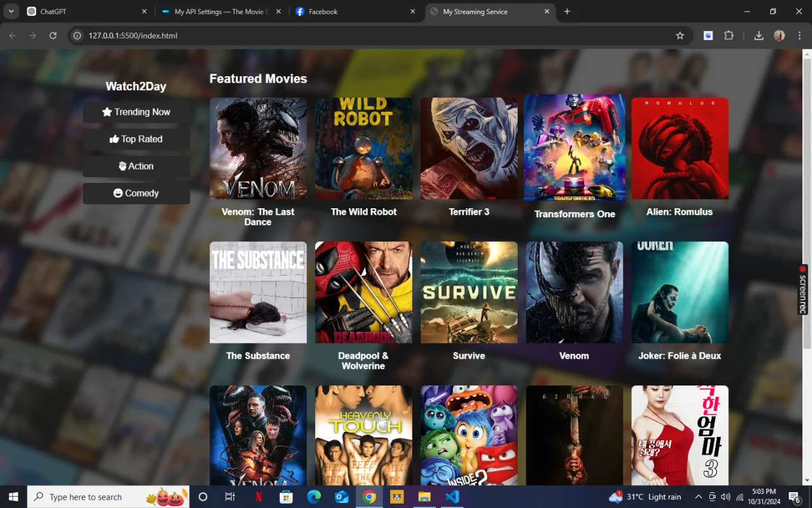Open the notification center with 6 alerts
The height and width of the screenshot is (508, 812).
click(x=794, y=497)
